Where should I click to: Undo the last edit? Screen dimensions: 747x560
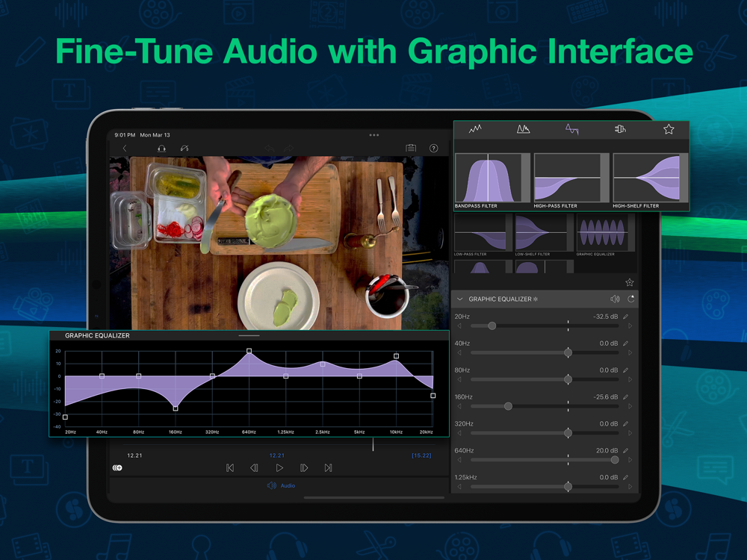click(270, 148)
